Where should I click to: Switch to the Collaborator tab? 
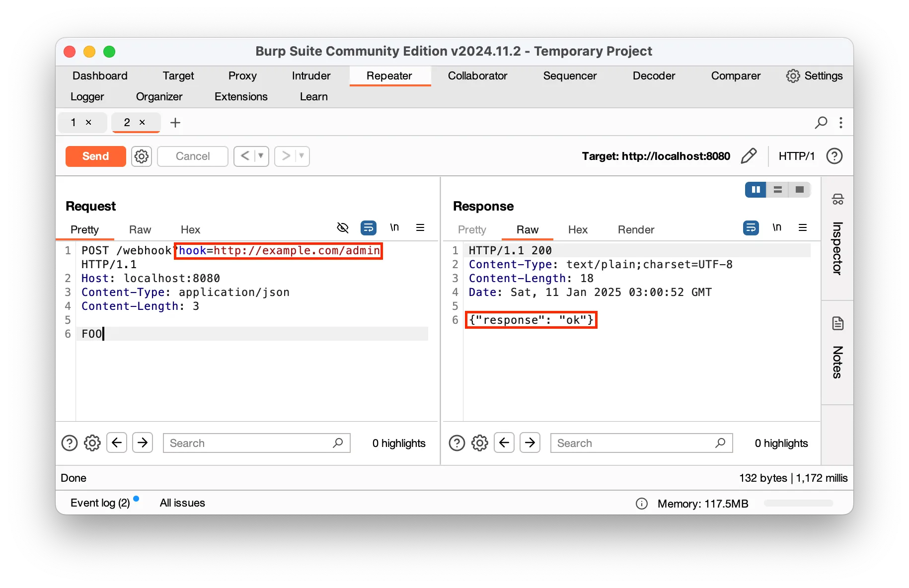coord(477,76)
